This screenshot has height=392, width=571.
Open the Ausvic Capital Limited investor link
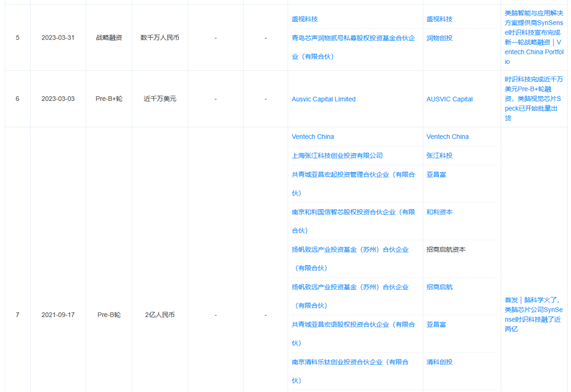click(324, 99)
